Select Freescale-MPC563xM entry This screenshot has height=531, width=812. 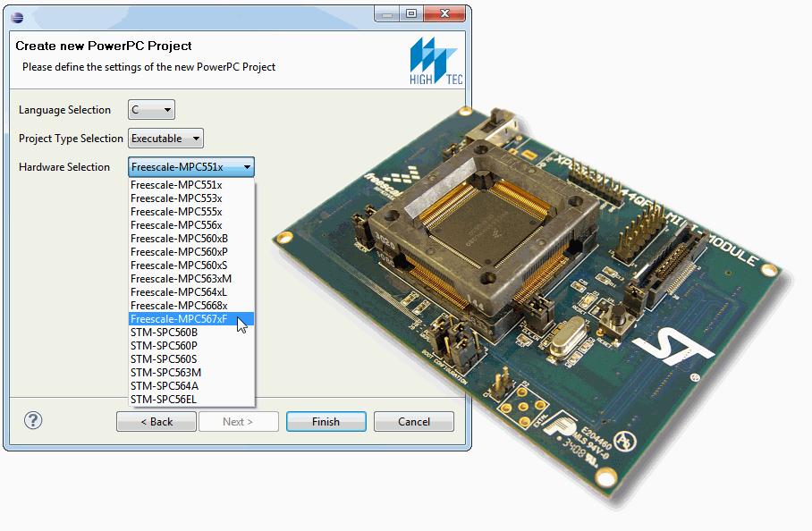[191, 279]
